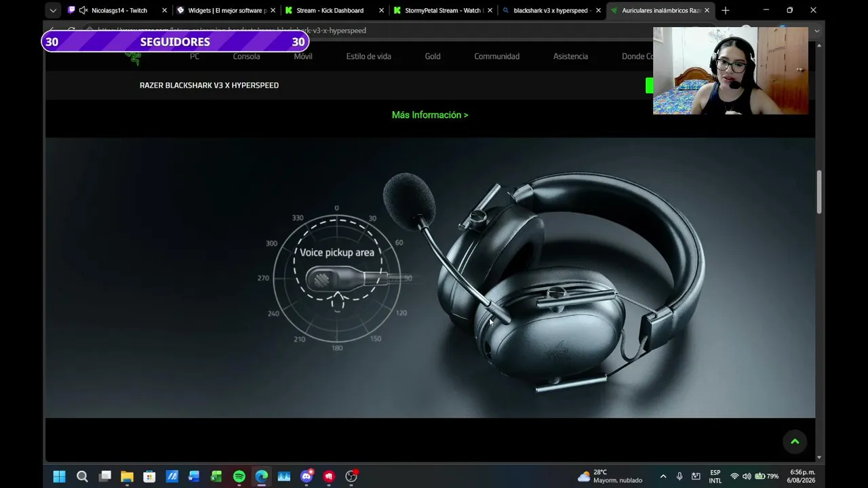Open the PC menu on Razer site

point(195,56)
